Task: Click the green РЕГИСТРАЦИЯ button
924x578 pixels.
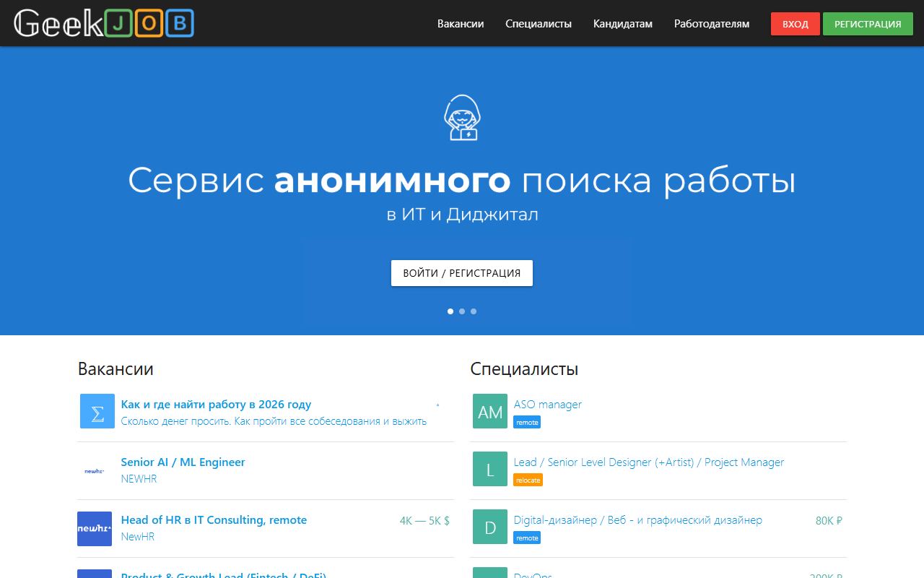Action: pos(868,24)
